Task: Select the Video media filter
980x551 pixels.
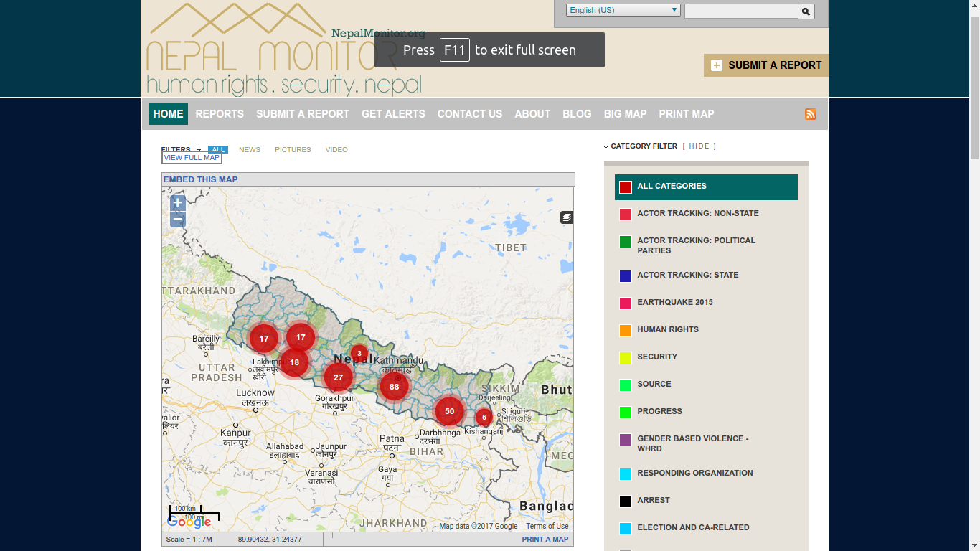Action: pyautogui.click(x=336, y=150)
